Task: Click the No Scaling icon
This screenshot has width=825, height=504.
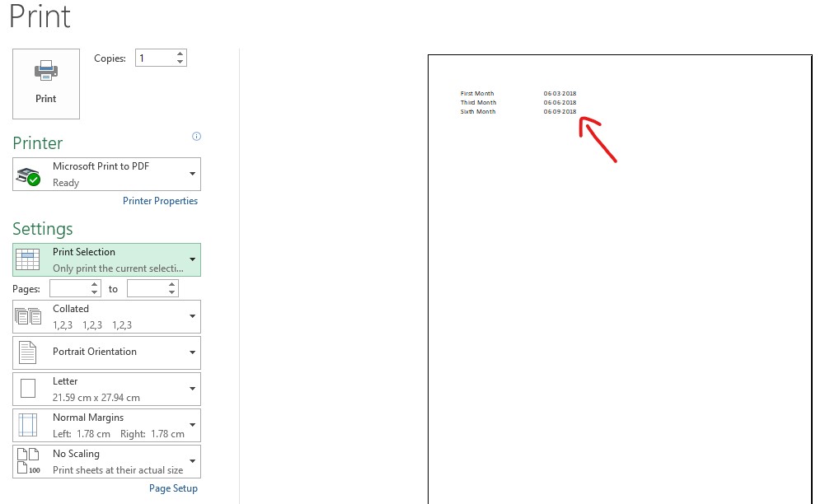Action: 29,460
